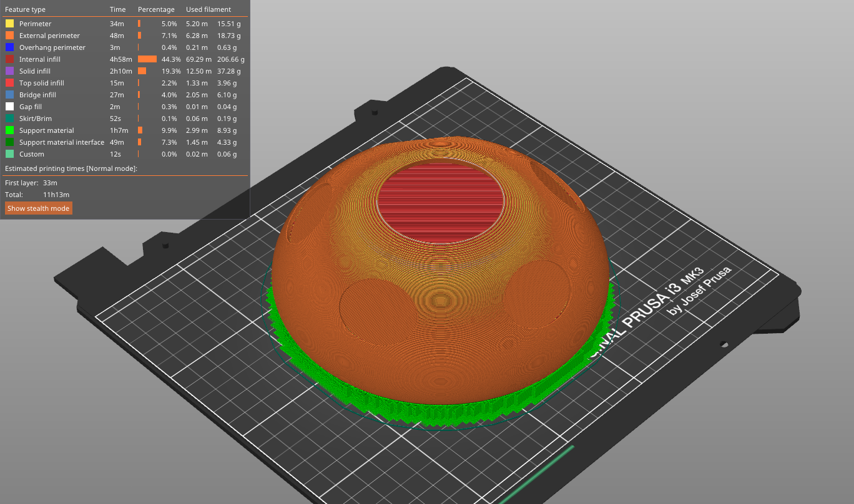Click the Support material interface swatch
This screenshot has width=854, height=504.
pyautogui.click(x=9, y=142)
